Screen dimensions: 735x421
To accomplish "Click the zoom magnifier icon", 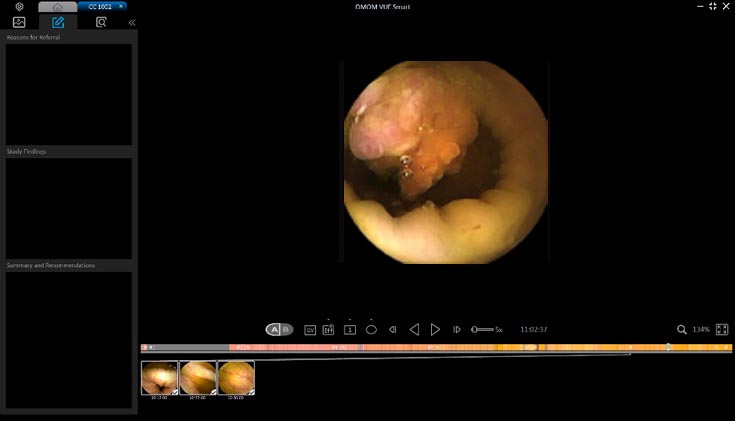I will (x=682, y=329).
